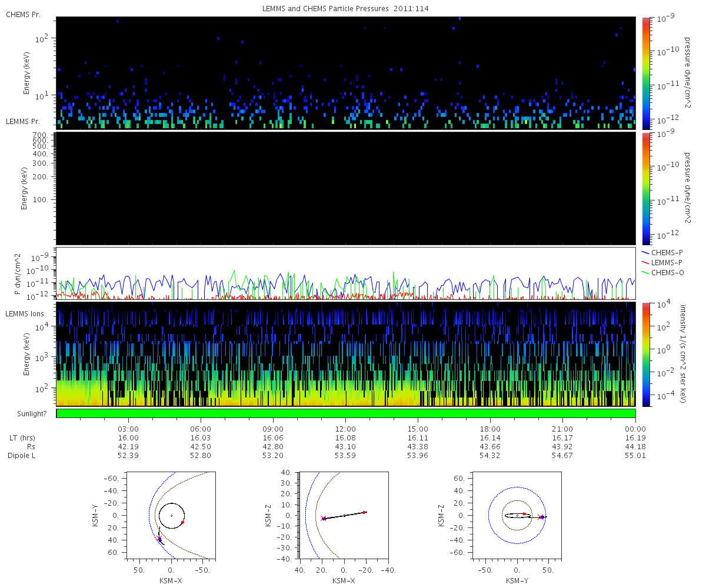Screen dimensions: 706x588
Task: Click the 03:00 time axis tick label
Action: (128, 429)
